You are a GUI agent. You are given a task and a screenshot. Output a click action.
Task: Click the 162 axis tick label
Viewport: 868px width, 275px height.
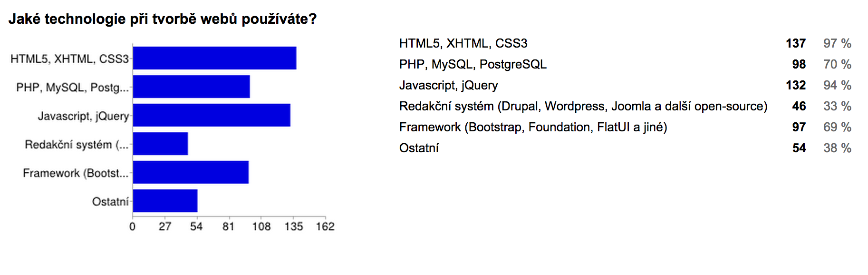pos(325,226)
